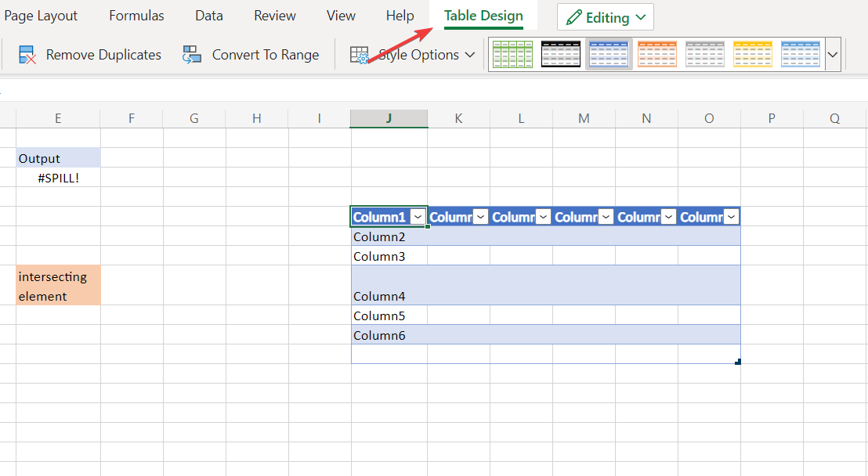
Task: Open the View tab
Action: coord(341,16)
